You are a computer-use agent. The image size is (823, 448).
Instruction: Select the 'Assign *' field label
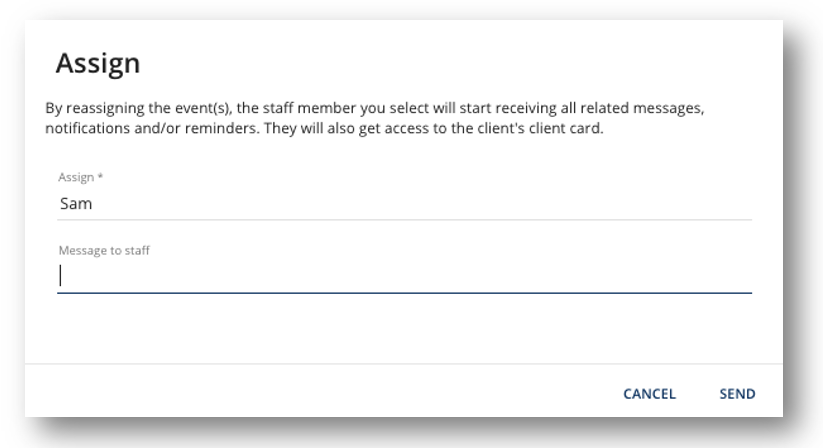coord(80,177)
